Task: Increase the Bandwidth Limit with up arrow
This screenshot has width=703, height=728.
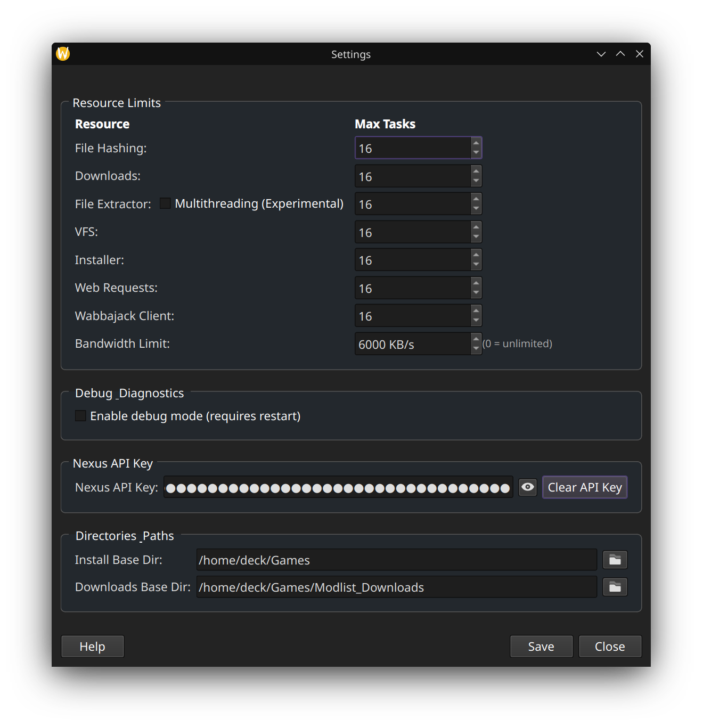Action: [476, 339]
